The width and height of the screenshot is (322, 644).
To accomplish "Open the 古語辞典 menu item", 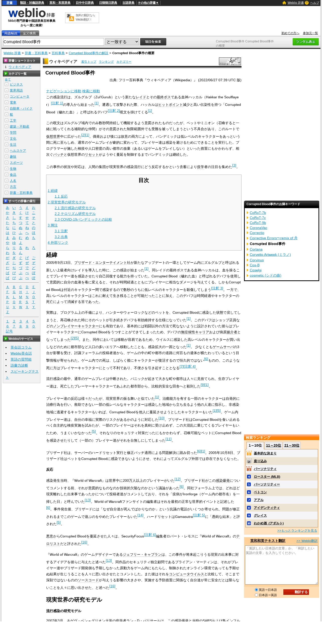I will (x=128, y=3).
